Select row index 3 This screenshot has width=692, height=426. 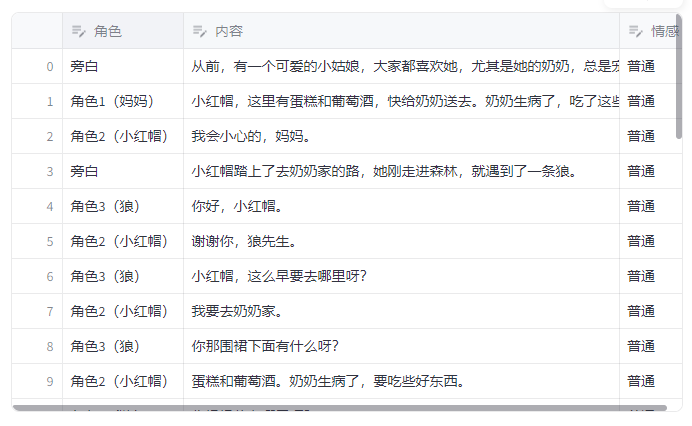50,171
